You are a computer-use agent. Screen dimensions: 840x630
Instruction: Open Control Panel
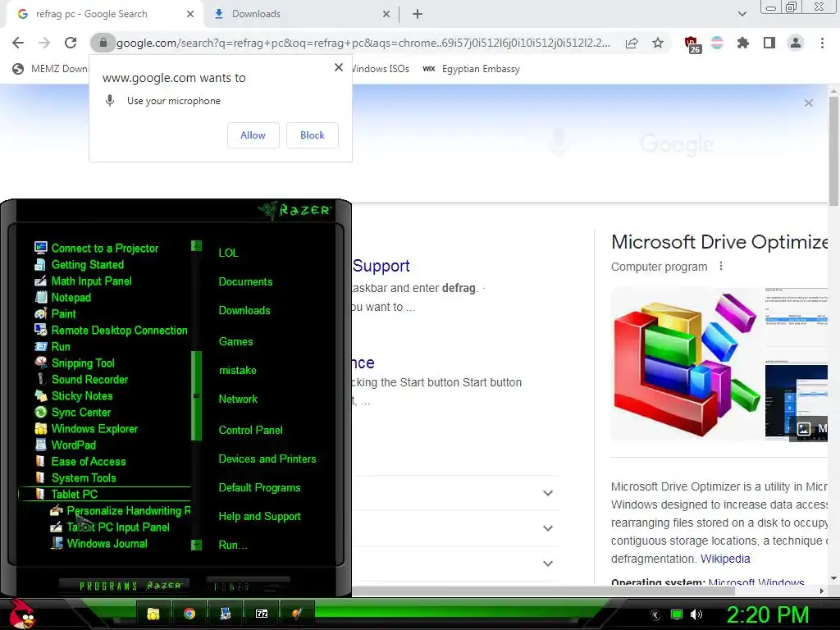click(x=250, y=430)
